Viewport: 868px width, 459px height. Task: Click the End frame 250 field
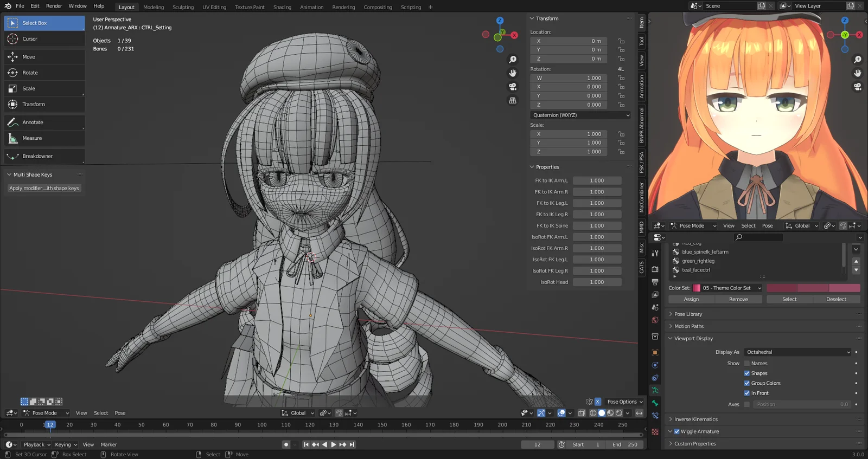(x=625, y=444)
